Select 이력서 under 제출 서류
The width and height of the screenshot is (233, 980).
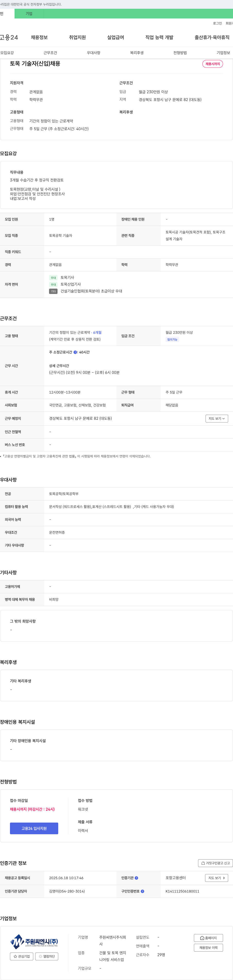[x=83, y=831]
